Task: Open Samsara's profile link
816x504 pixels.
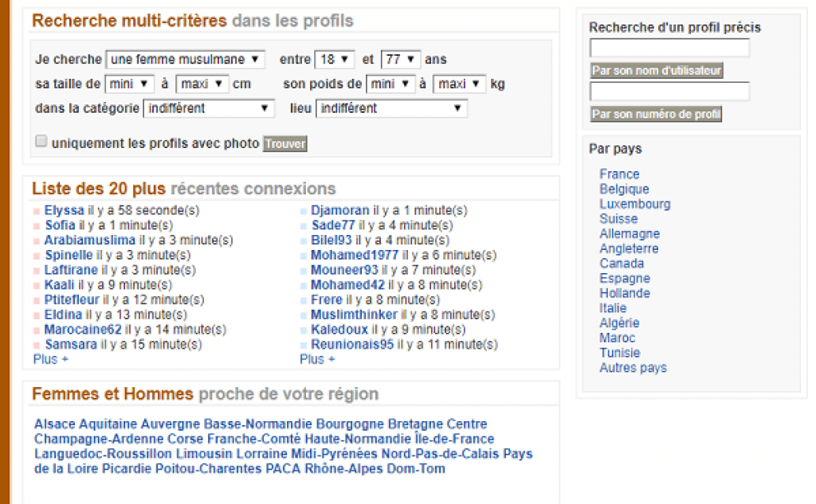Action: pyautogui.click(x=71, y=344)
